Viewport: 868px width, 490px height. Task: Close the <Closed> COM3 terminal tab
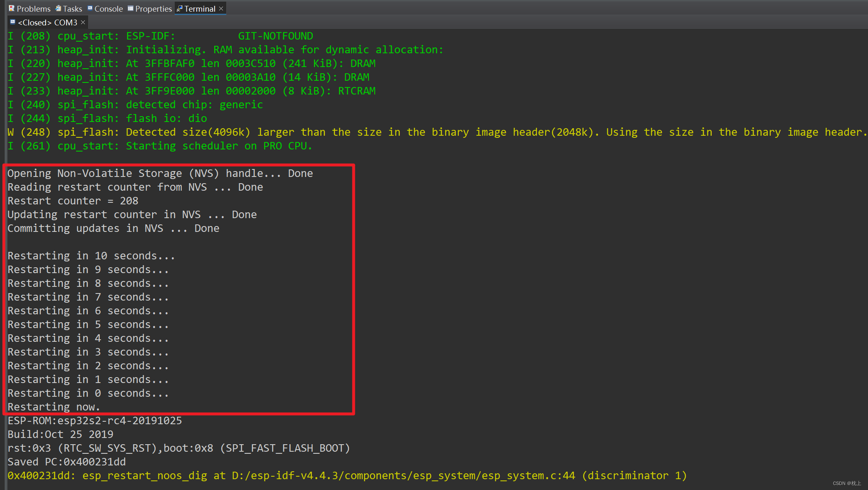point(83,22)
